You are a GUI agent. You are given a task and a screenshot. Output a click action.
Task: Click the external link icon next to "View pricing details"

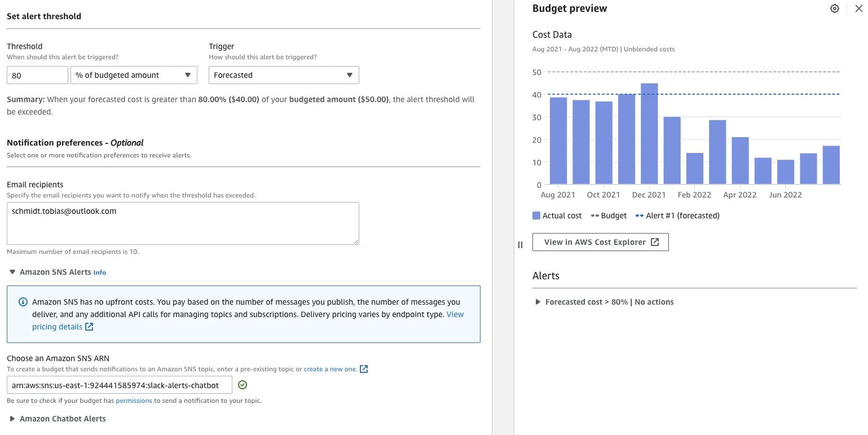click(89, 326)
